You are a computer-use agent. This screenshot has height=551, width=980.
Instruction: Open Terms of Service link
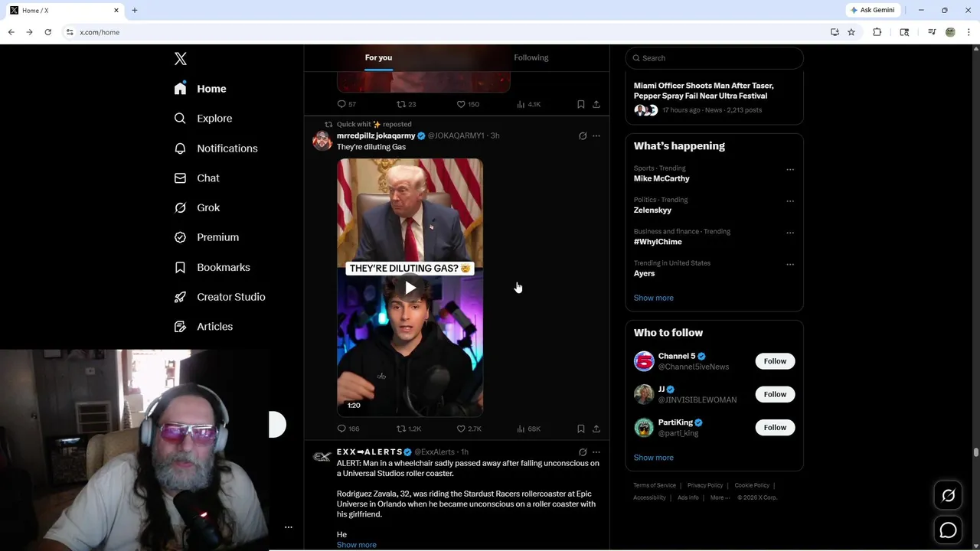pyautogui.click(x=655, y=485)
